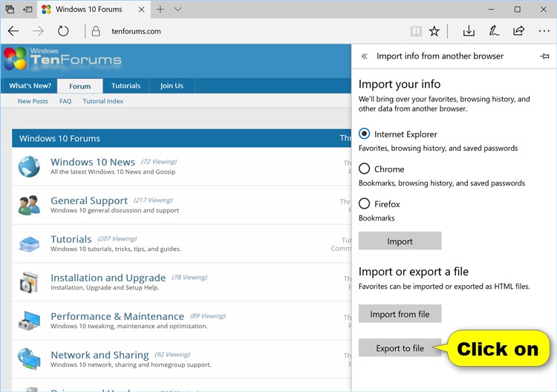Open Network and Sharing forum link
557x392 pixels.
[x=100, y=355]
